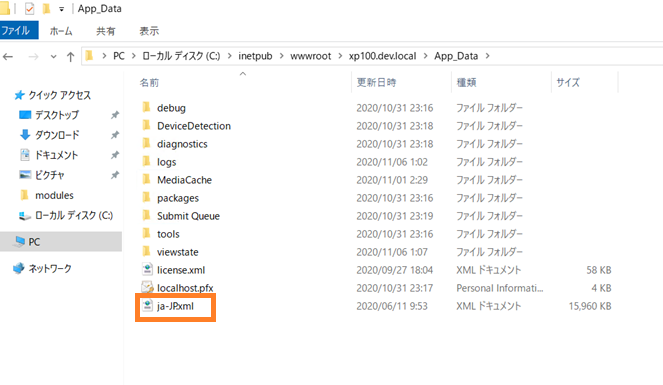Expand chevron after App_Data in address bar
This screenshot has height=385, width=663.
(x=488, y=56)
